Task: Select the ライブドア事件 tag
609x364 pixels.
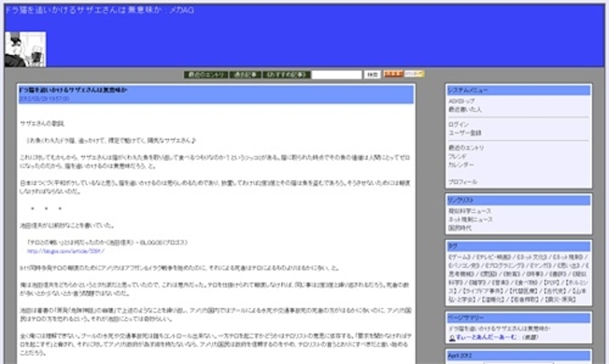Action: pos(483,291)
